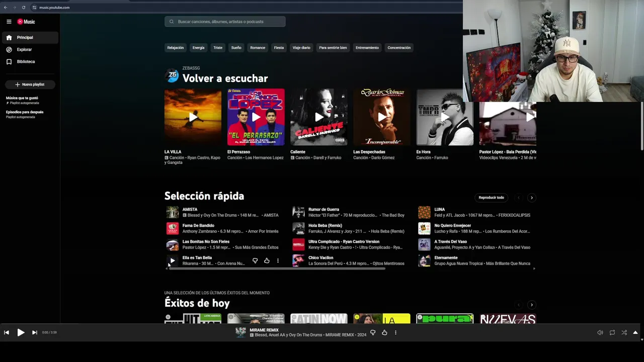Screen dimensions: 644x362
Task: Select the Concentración chip
Action: click(x=399, y=48)
